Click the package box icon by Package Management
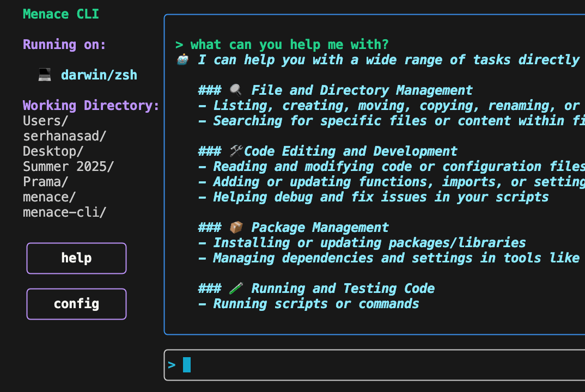Screen dimensions: 585x392 235,228
